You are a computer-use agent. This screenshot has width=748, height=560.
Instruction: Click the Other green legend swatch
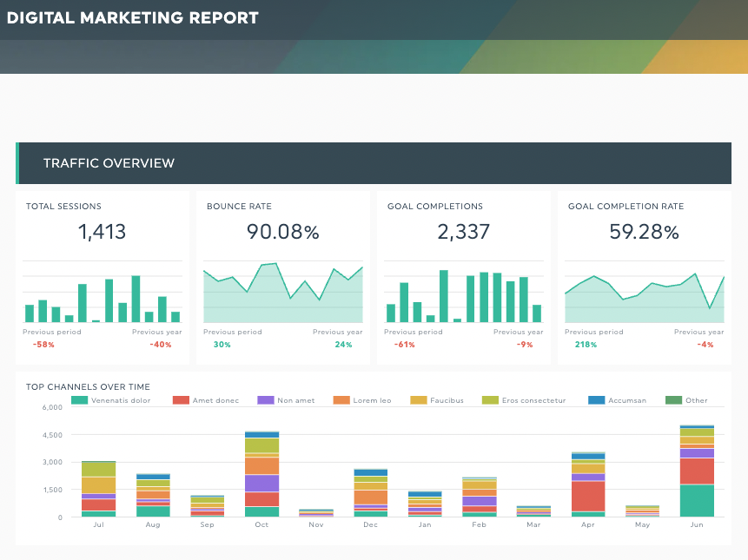[673, 400]
